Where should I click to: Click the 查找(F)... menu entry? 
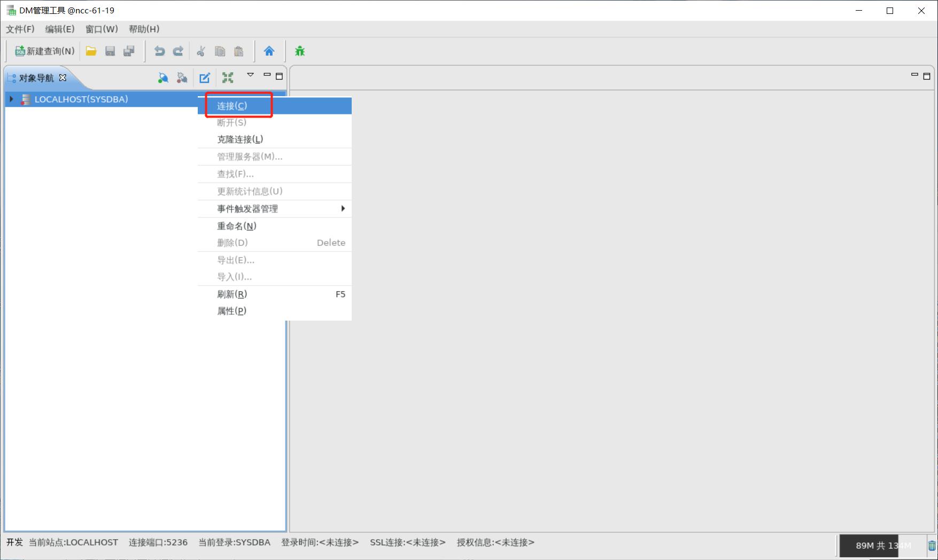point(275,174)
